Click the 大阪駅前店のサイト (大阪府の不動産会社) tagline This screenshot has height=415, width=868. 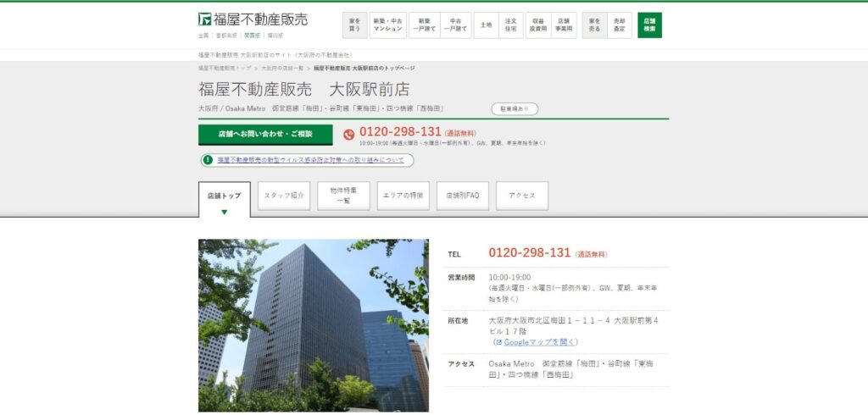275,55
